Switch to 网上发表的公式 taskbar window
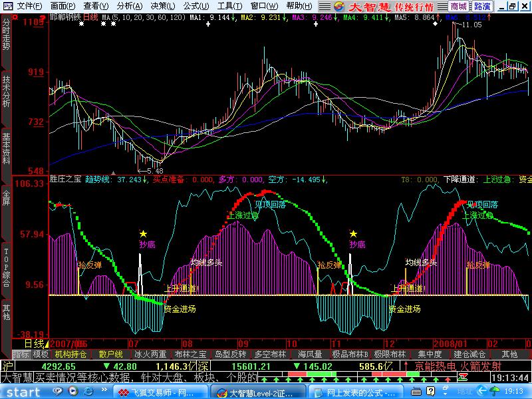Viewport: 532px width, 399px height. (357, 392)
